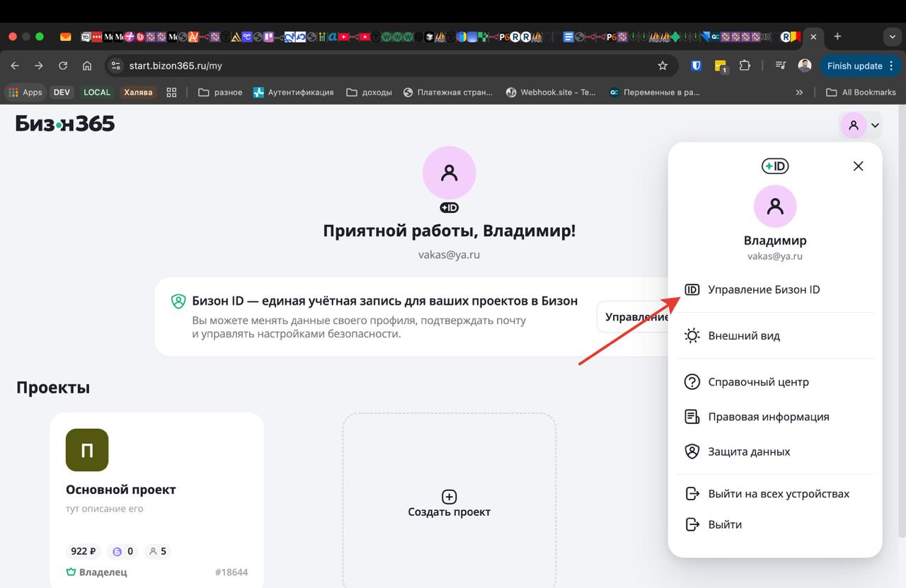Click the large profile avatar in the page center
This screenshot has width=906, height=588.
(x=449, y=173)
